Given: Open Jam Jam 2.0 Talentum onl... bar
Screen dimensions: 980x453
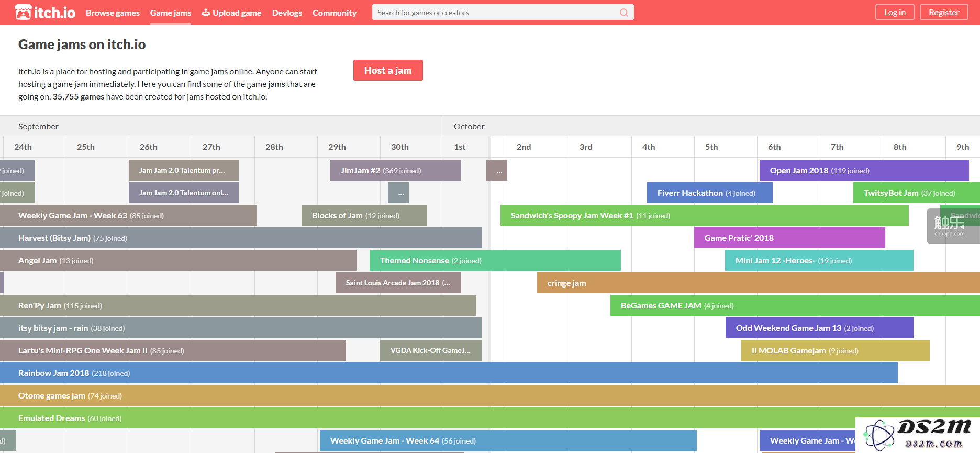Looking at the screenshot, I should (184, 193).
